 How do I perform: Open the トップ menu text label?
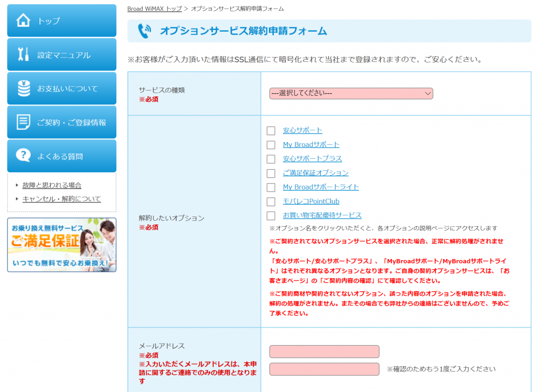click(49, 21)
